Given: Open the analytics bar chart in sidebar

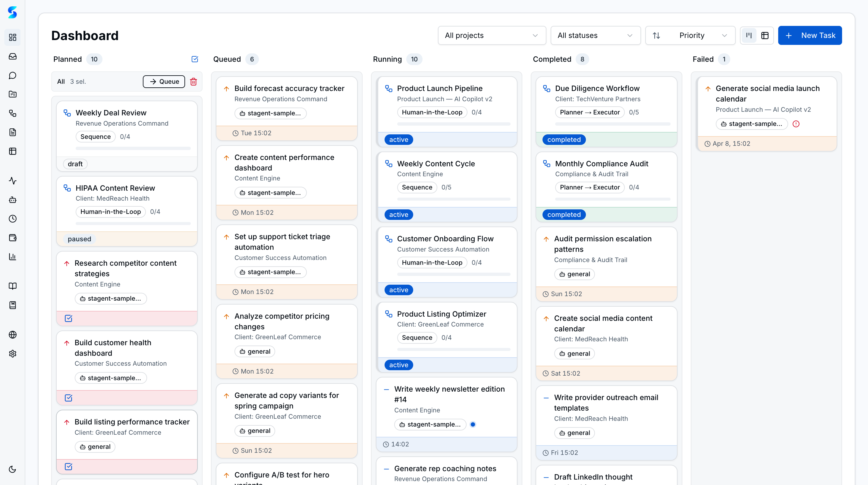Looking at the screenshot, I should click(x=12, y=256).
